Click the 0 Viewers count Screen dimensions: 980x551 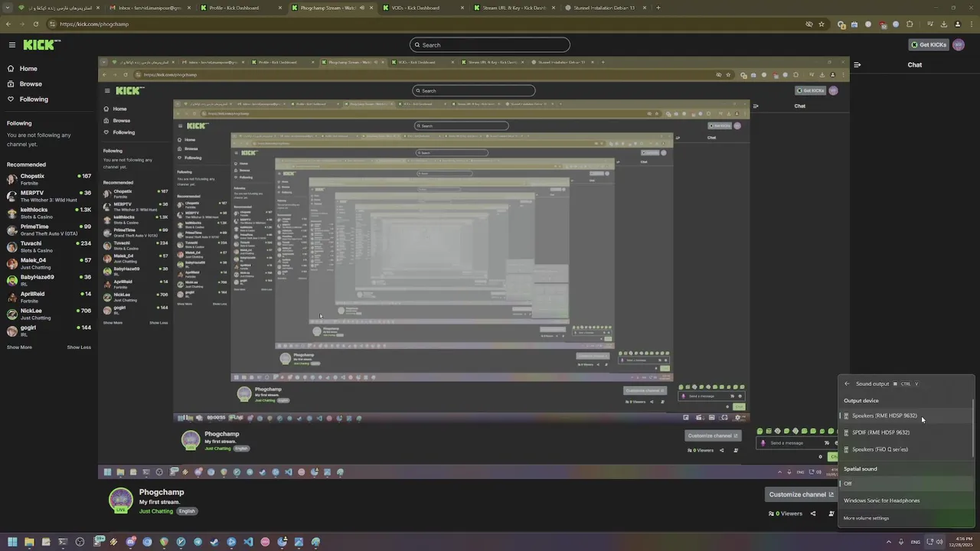[785, 514]
